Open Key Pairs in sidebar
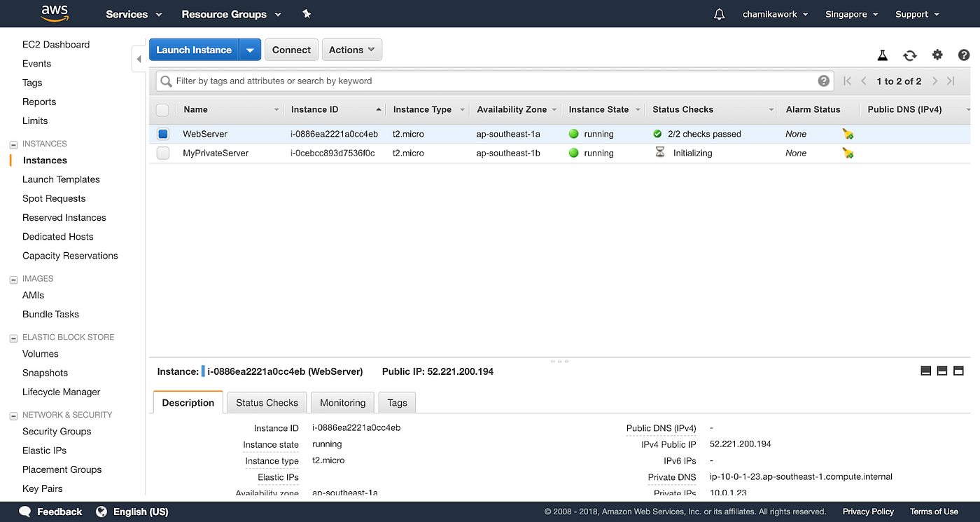Viewport: 980px width, 522px height. click(43, 488)
